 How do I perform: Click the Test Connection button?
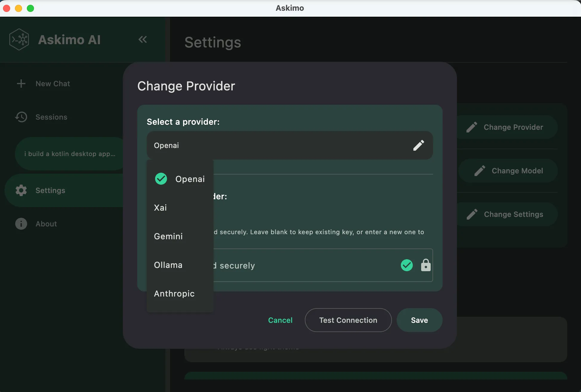(x=348, y=320)
